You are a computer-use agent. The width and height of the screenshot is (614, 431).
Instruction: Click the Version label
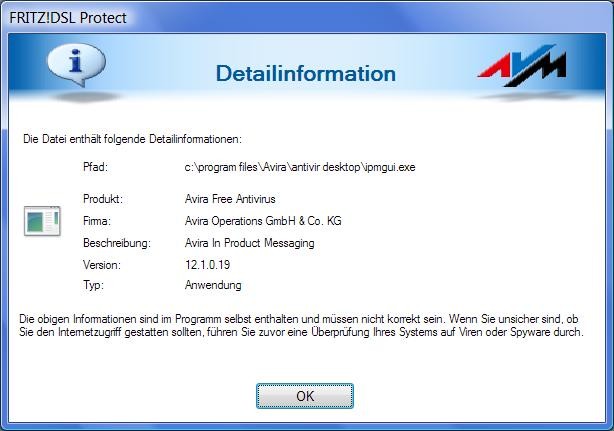[x=102, y=265]
